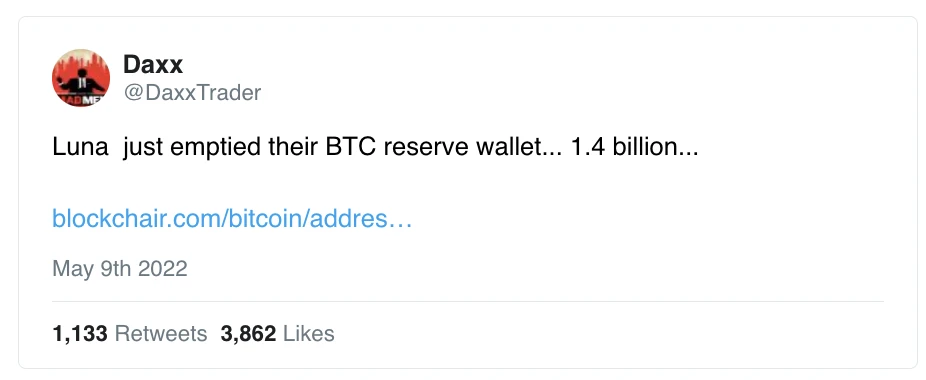926x380 pixels.
Task: Click the tweet text about Luna
Action: coord(376,147)
